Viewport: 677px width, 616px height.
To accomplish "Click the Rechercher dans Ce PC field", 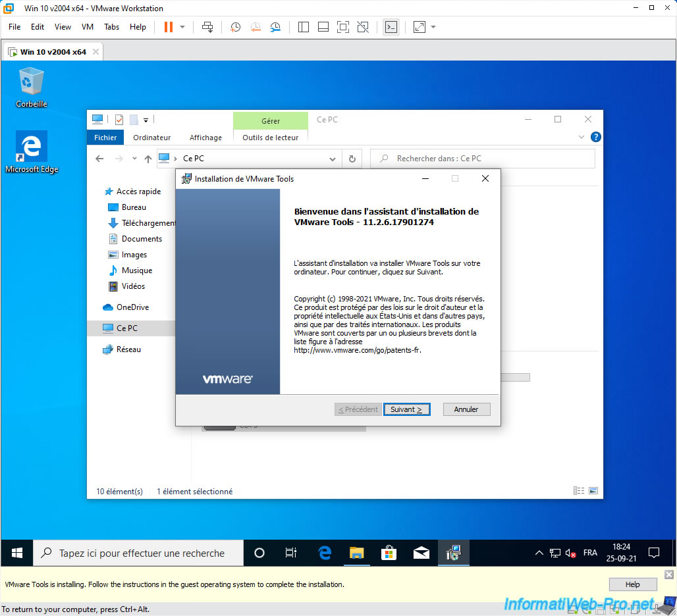I will coord(483,159).
